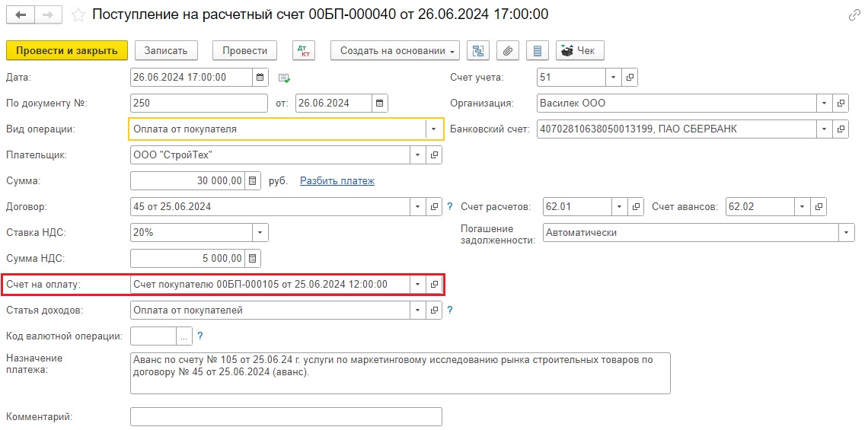Open attached files paperclip icon

coord(508,50)
